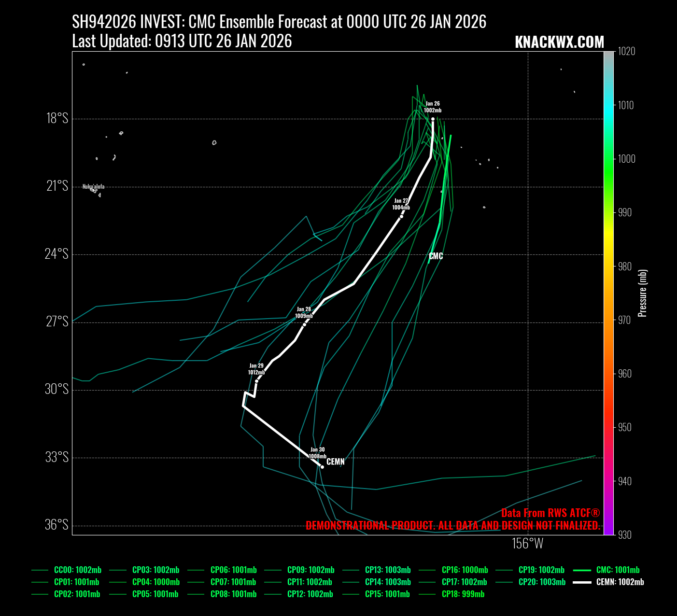Click the KNACKWX.COM site label
The image size is (677, 616).
pyautogui.click(x=559, y=42)
